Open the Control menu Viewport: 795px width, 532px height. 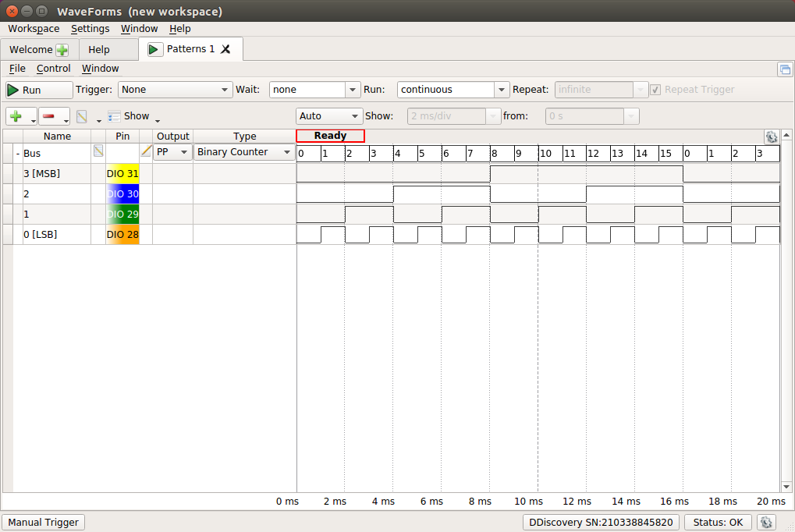[x=53, y=69]
